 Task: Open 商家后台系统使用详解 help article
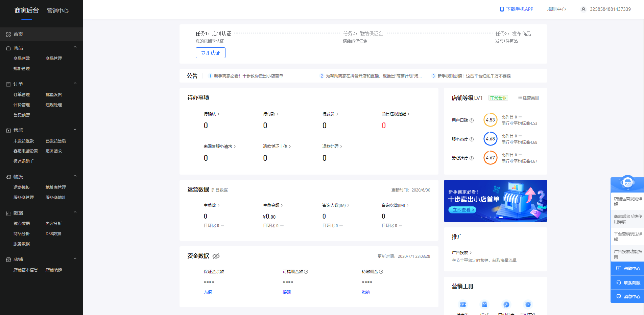[x=628, y=219]
